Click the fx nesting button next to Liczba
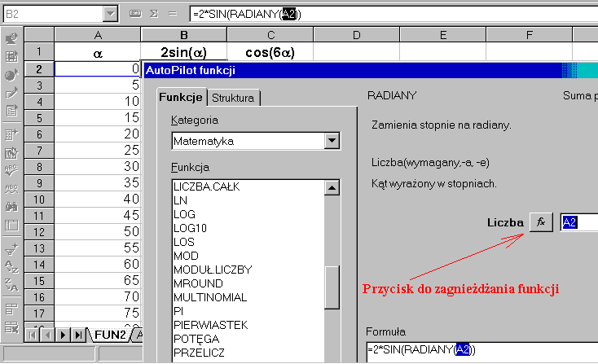Screen dimensions: 598x364 (x=541, y=222)
